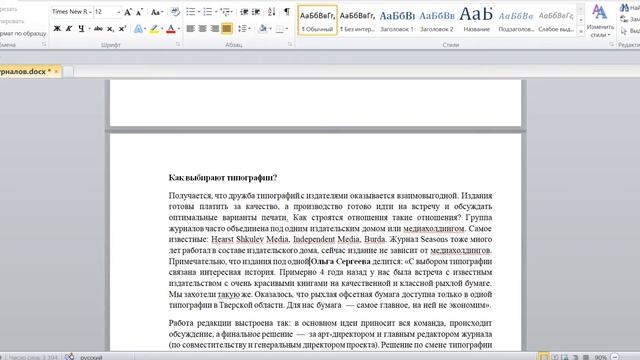Viewport: 640px width, 360px height.
Task: Click the paragraph shading paint bucket
Action: (x=262, y=29)
